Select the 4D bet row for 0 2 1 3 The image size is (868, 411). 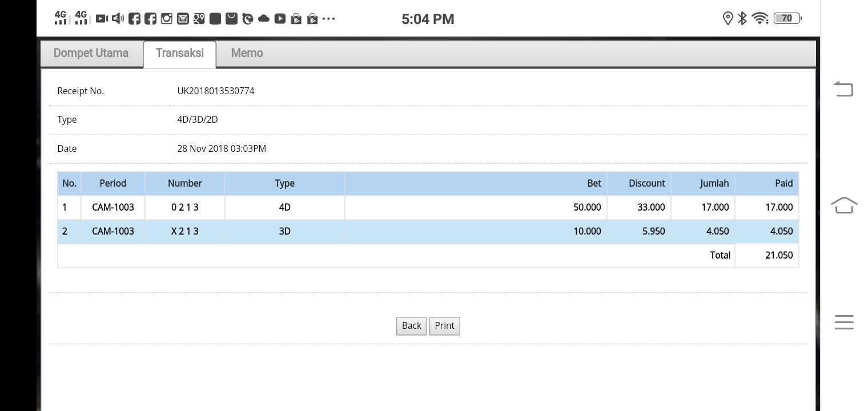click(x=428, y=207)
